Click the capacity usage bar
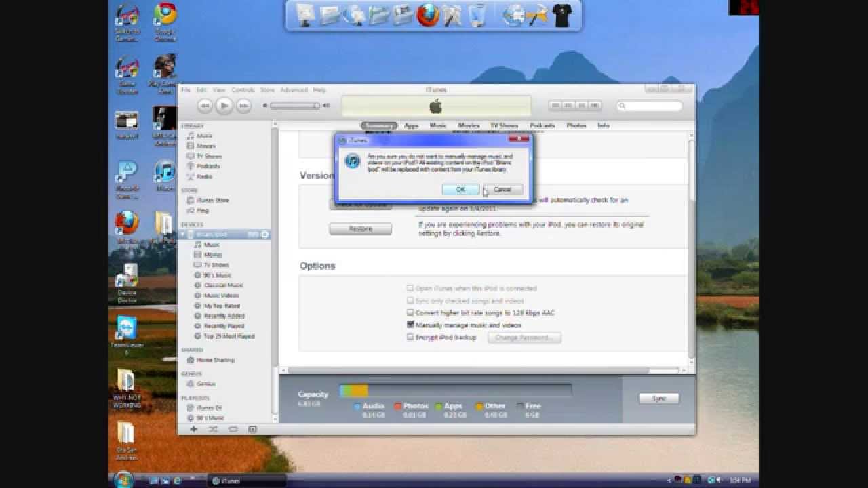This screenshot has width=868, height=488. [x=456, y=390]
